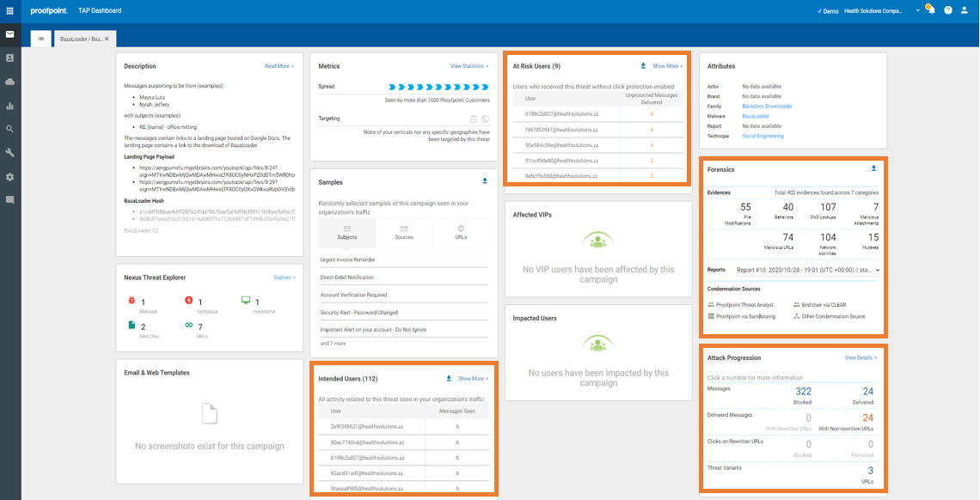Click Show More in At Risk Users

[x=668, y=65]
